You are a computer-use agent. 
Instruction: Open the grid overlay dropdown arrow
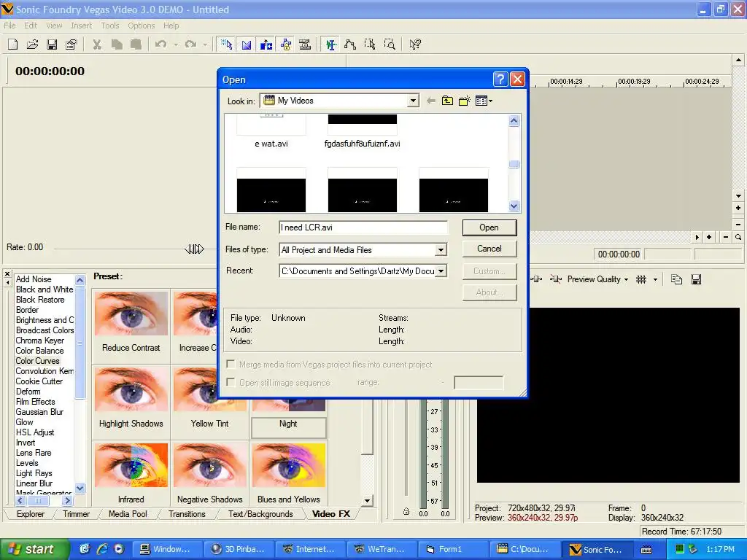(655, 279)
